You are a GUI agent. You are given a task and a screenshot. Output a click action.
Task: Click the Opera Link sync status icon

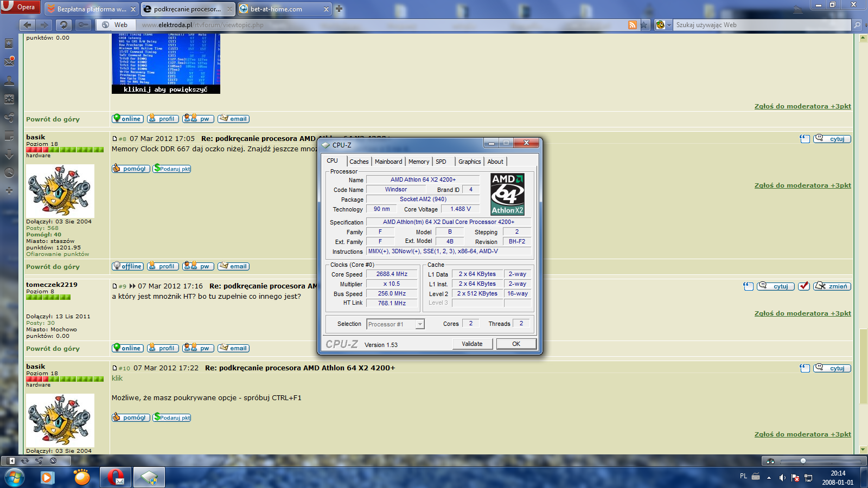click(x=25, y=461)
